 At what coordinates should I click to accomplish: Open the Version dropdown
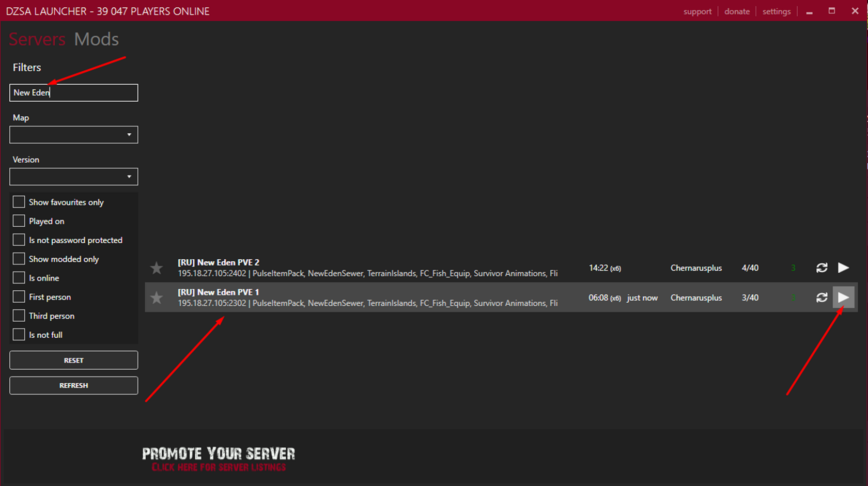[74, 177]
